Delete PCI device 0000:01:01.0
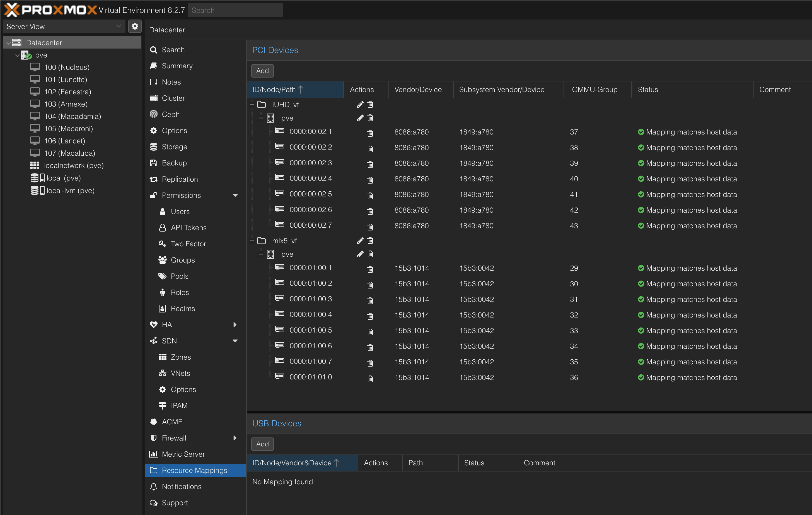Viewport: 812px width, 515px height. click(x=370, y=379)
